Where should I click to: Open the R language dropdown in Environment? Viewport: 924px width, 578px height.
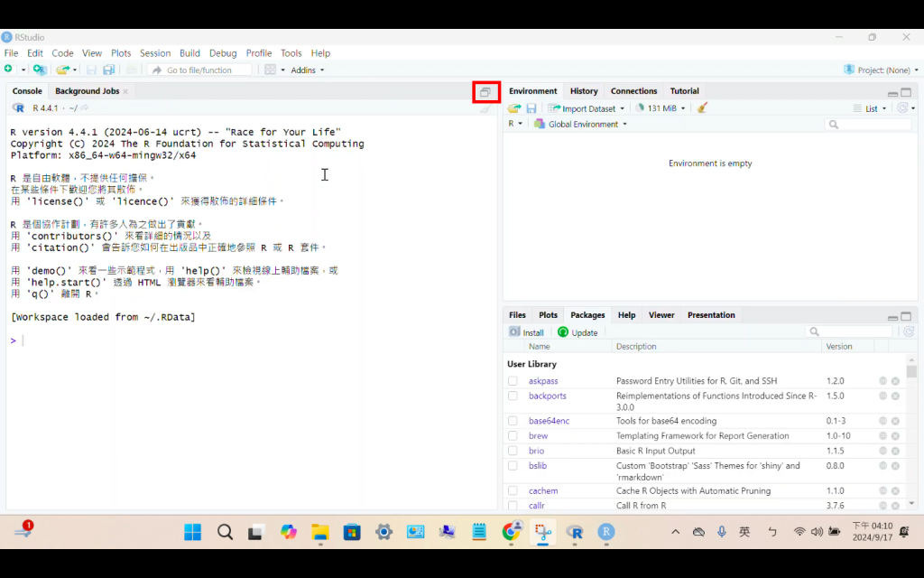click(x=515, y=124)
